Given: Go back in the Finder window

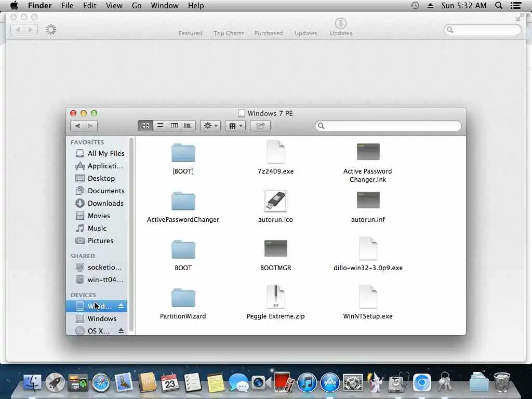Looking at the screenshot, I should click(77, 126).
